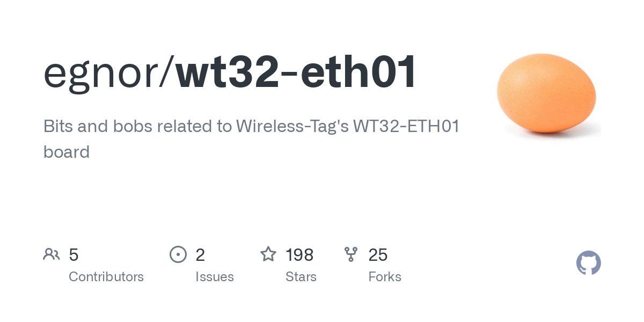Click the issue count 2
The height and width of the screenshot is (322, 644).
pyautogui.click(x=200, y=255)
